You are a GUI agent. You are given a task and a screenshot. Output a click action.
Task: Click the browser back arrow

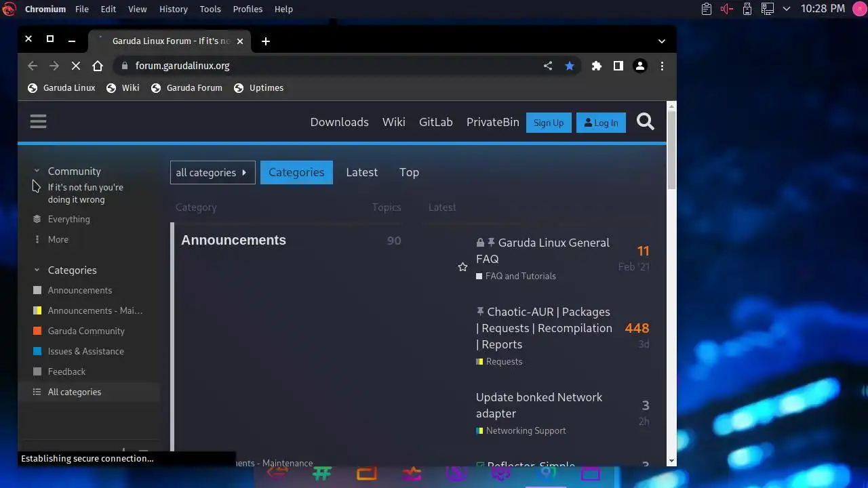pos(33,66)
